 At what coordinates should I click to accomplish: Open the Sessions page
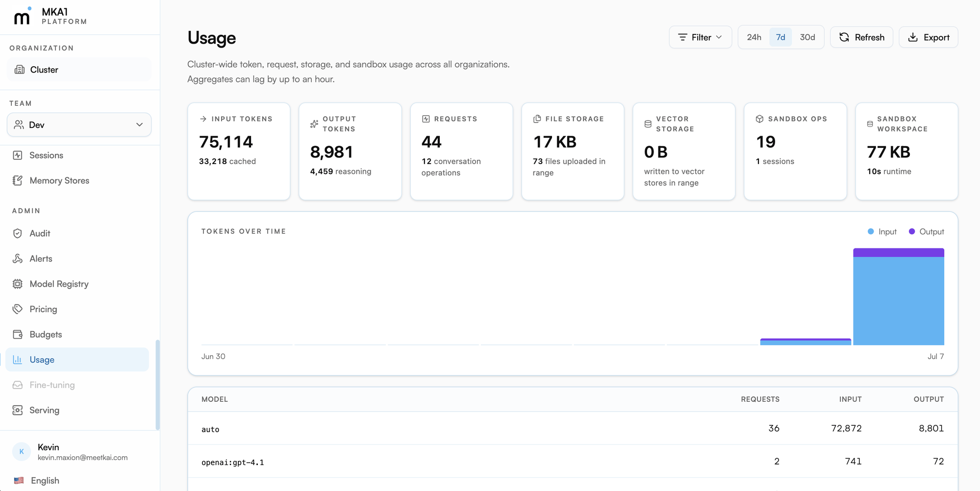[x=77, y=155]
